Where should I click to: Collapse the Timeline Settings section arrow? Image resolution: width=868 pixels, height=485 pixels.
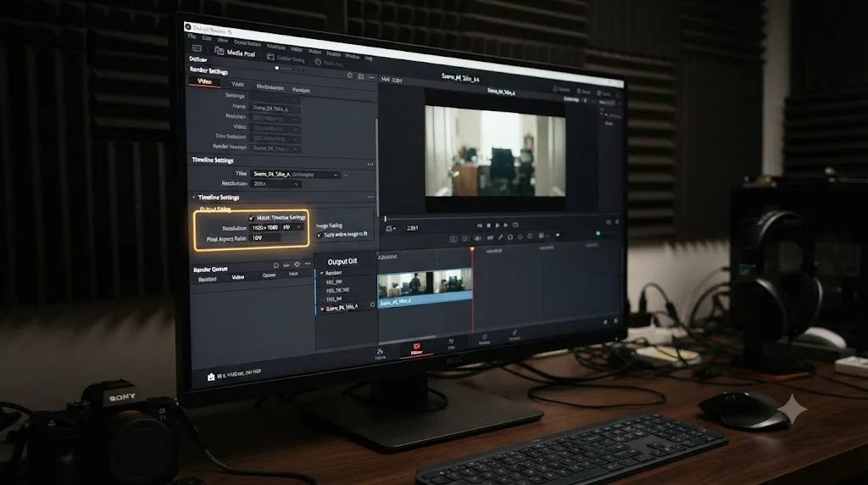pos(194,197)
